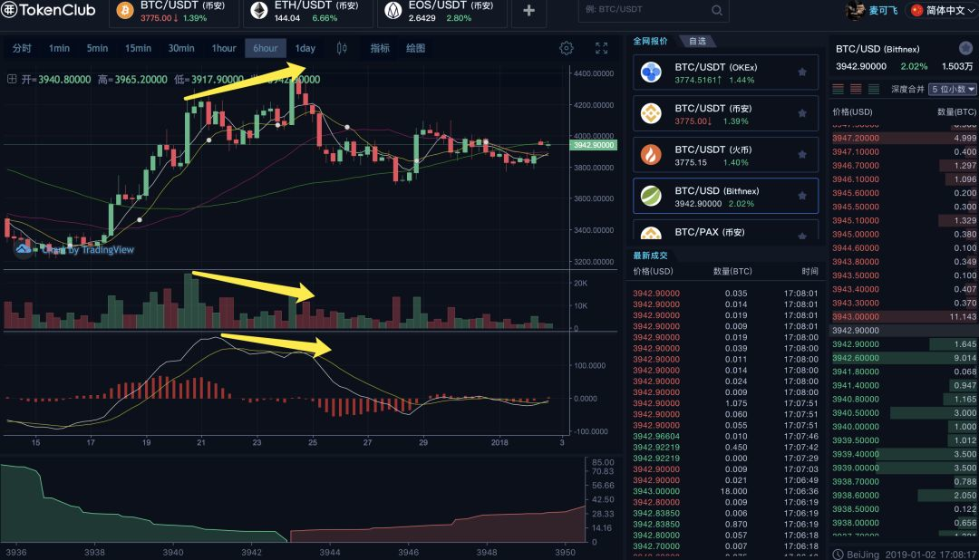This screenshot has width=979, height=560.
Task: Select the 1hour chart interval
Action: click(224, 48)
